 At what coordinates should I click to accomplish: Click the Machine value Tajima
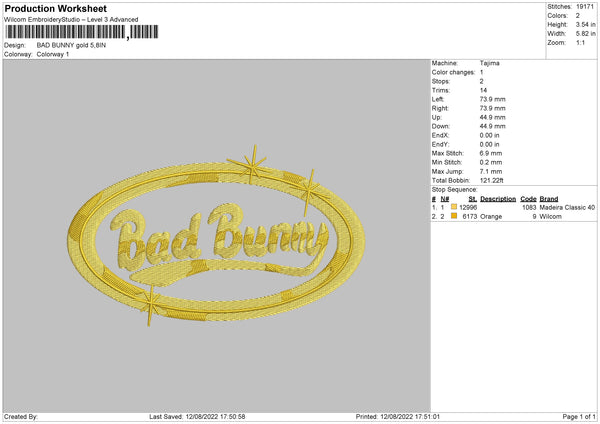tap(489, 63)
